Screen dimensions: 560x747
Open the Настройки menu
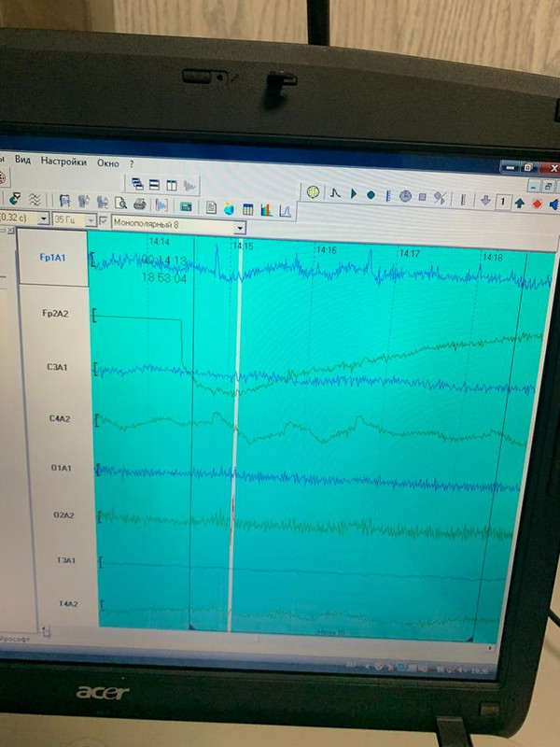(x=63, y=162)
